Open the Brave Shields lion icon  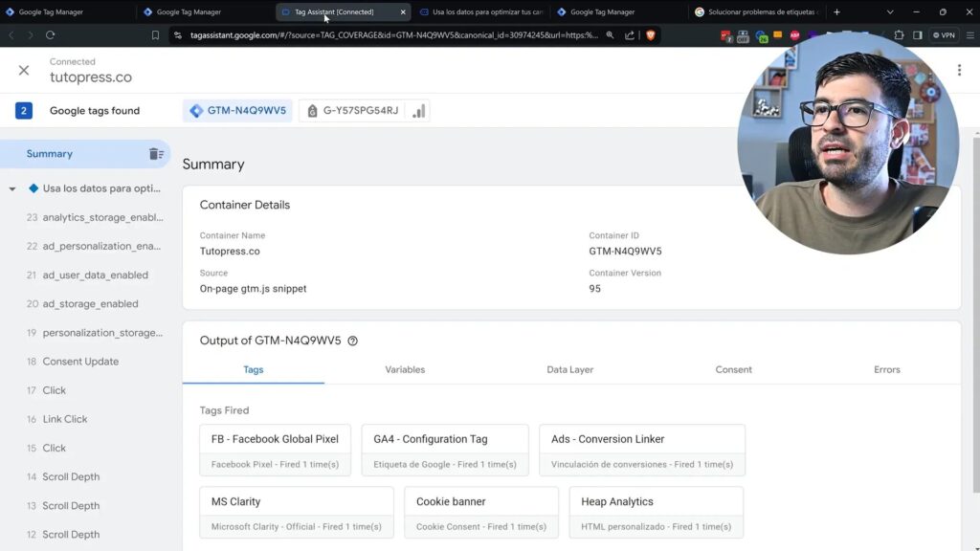(651, 35)
